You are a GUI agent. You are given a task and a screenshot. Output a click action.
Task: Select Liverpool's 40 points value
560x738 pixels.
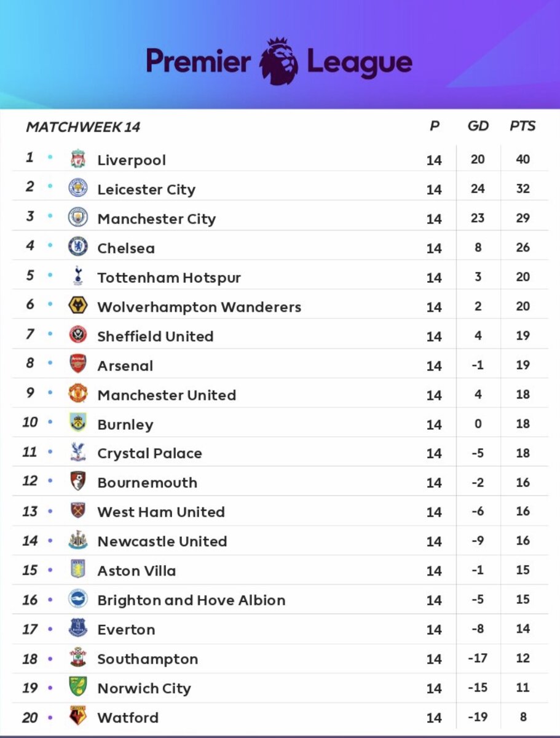click(523, 159)
